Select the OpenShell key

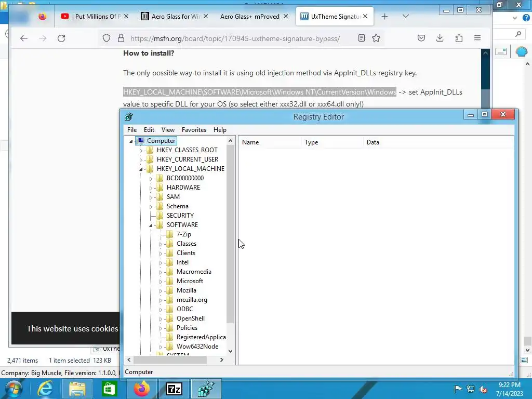point(190,318)
